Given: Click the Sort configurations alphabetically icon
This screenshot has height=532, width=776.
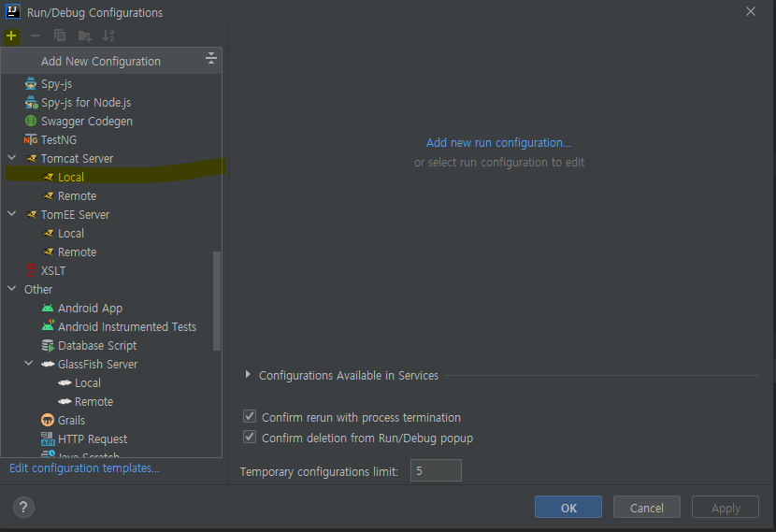Looking at the screenshot, I should [x=108, y=36].
